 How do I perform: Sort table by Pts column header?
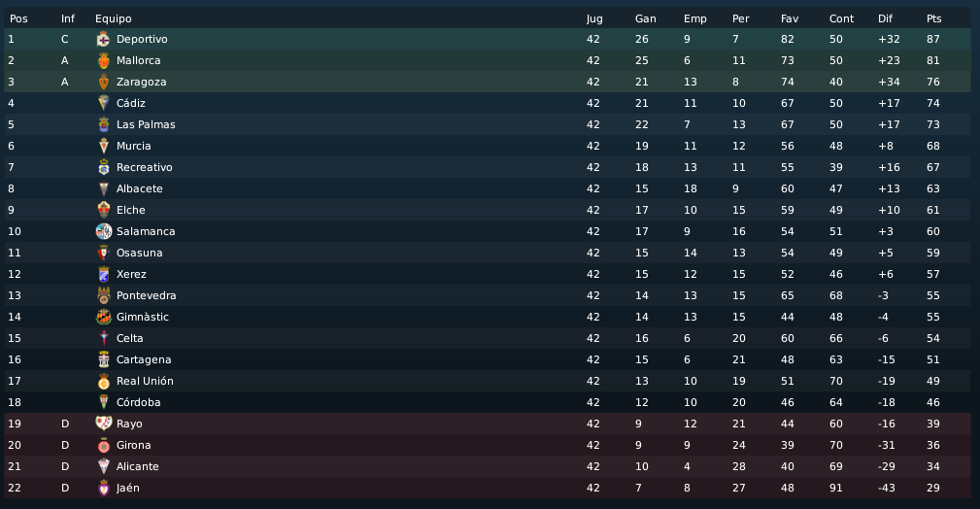tap(933, 18)
